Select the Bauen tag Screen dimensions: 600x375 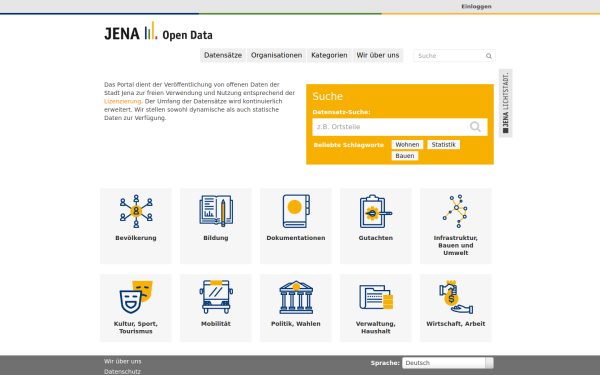click(404, 156)
